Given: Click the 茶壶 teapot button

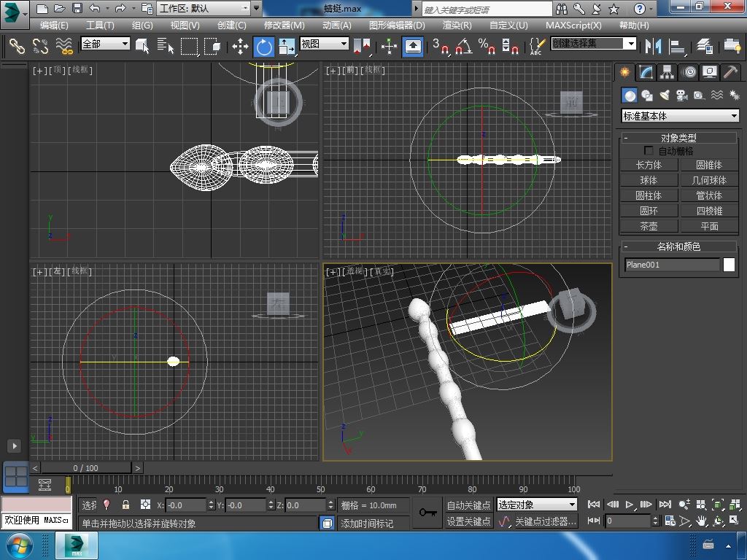Looking at the screenshot, I should [649, 226].
